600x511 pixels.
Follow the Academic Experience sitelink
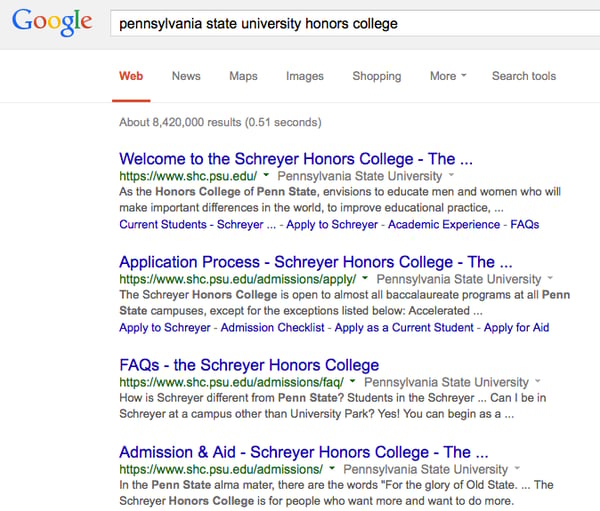click(x=444, y=224)
